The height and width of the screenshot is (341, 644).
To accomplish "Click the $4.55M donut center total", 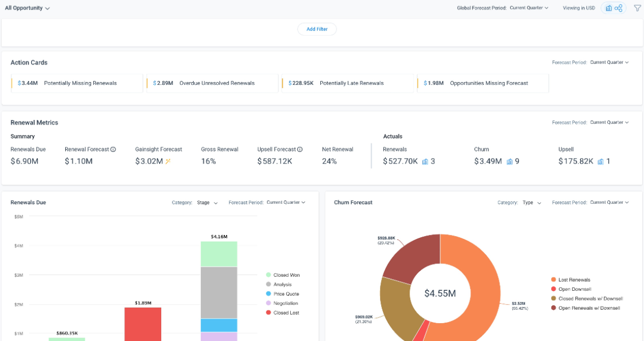I will [440, 294].
